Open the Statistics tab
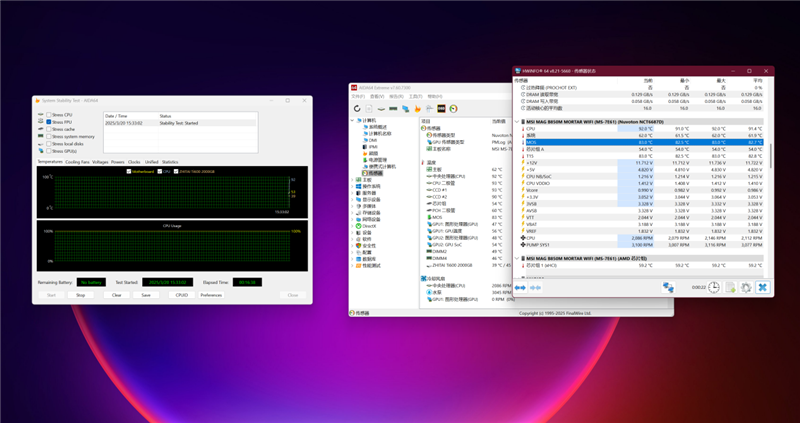800x423 pixels. [x=170, y=161]
